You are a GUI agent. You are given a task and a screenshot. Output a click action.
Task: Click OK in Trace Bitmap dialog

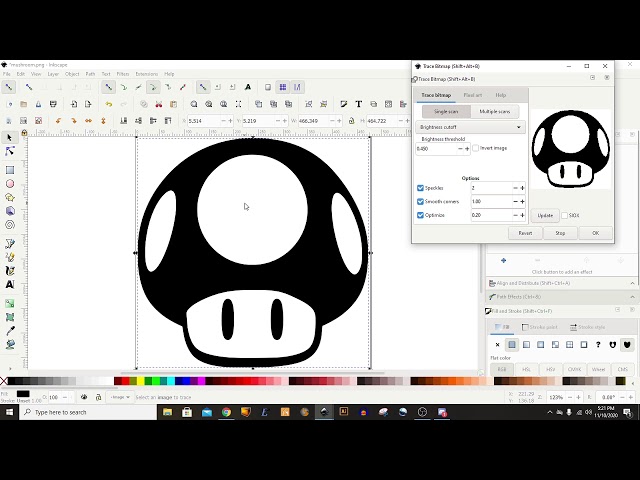coord(596,233)
